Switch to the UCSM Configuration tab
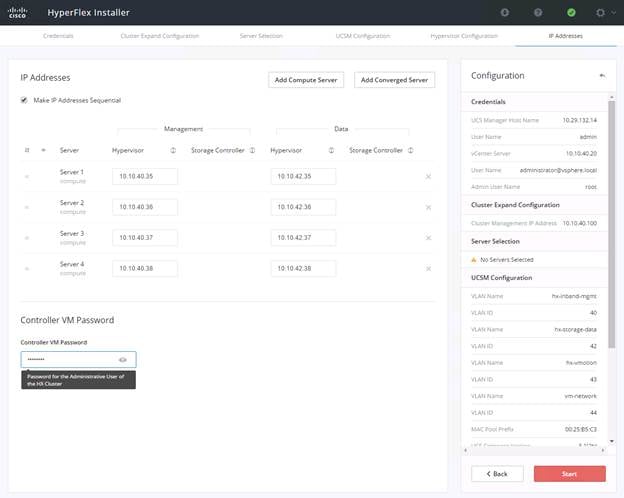The height and width of the screenshot is (498, 624). (363, 36)
